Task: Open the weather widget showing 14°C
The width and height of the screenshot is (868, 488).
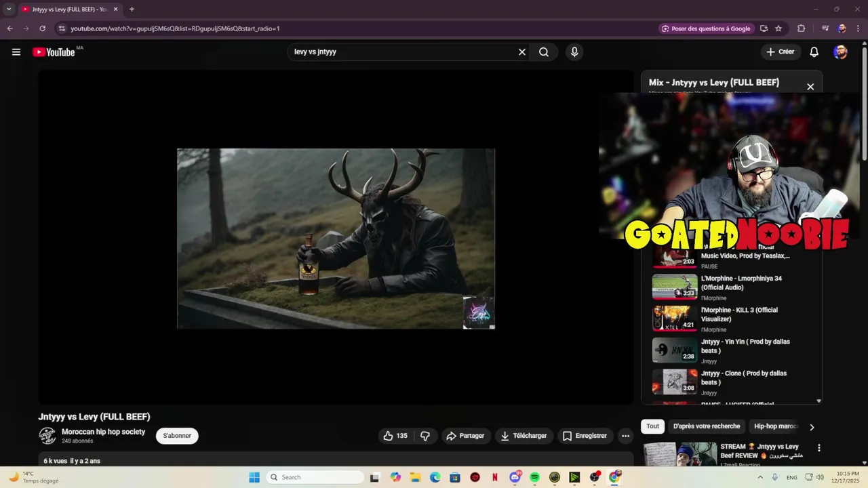Action: [34, 477]
